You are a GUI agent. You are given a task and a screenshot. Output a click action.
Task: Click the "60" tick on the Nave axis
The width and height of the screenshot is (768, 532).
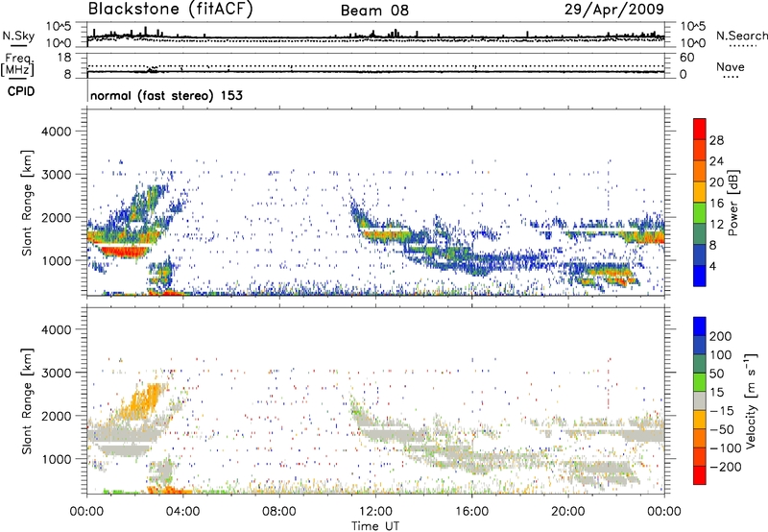pyautogui.click(x=686, y=58)
